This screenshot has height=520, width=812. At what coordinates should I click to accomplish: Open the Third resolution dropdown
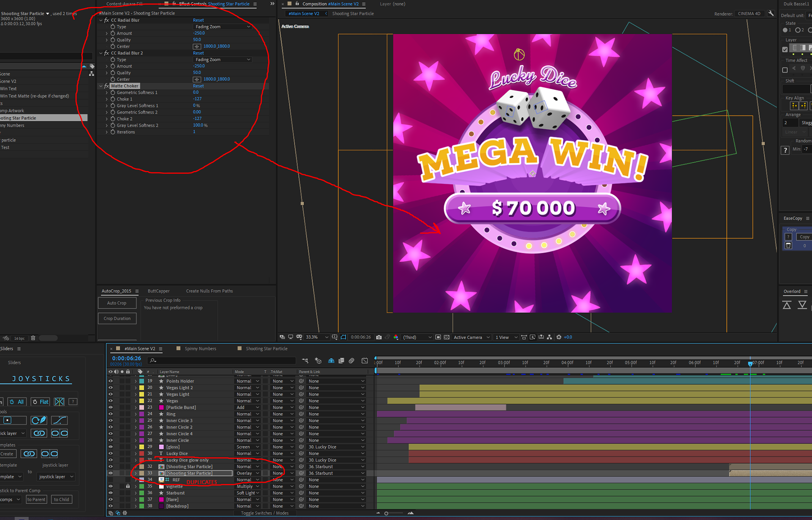[x=417, y=337]
